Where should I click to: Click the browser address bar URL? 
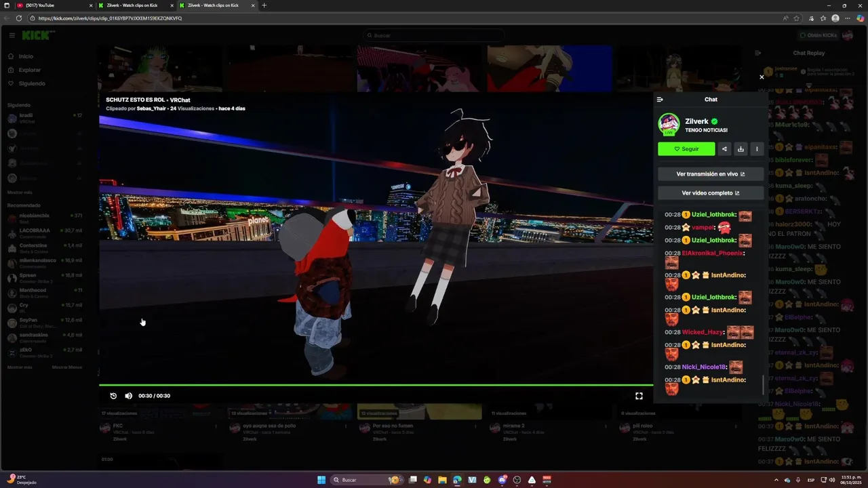point(111,18)
